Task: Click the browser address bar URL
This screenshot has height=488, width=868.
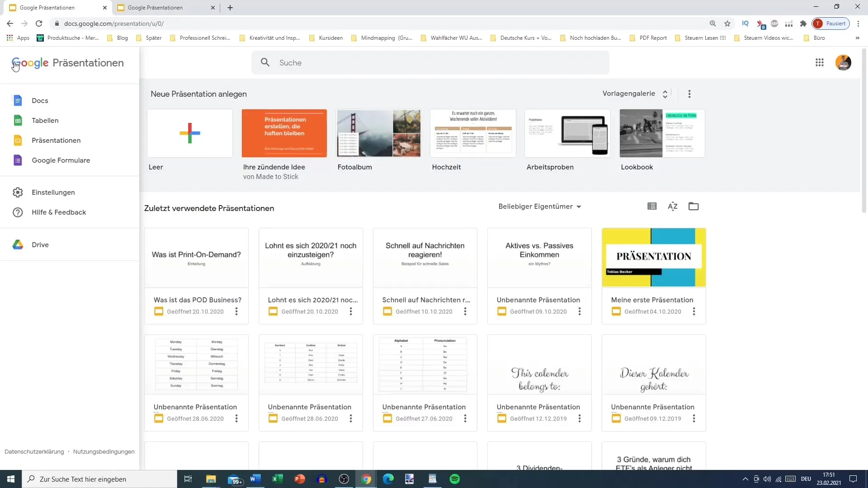Action: [x=114, y=23]
